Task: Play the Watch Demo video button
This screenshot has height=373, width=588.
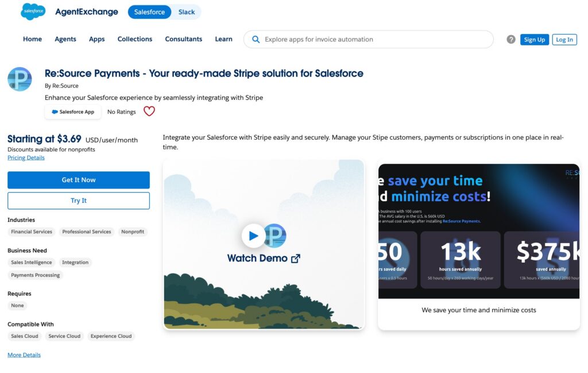Action: pos(253,236)
